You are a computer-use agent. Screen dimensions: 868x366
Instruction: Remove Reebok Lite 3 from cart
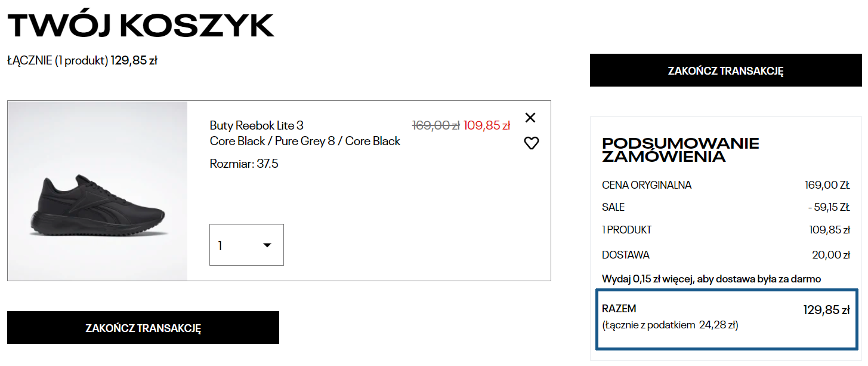pos(530,118)
